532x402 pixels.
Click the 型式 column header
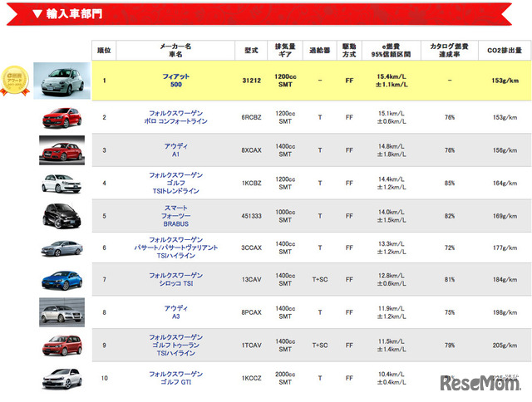(x=251, y=51)
